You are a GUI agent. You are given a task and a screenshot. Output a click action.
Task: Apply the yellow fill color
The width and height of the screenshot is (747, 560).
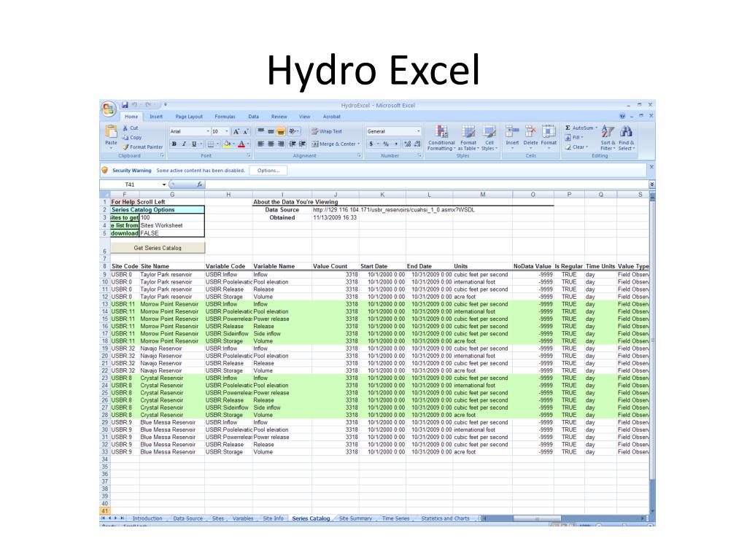pyautogui.click(x=228, y=144)
